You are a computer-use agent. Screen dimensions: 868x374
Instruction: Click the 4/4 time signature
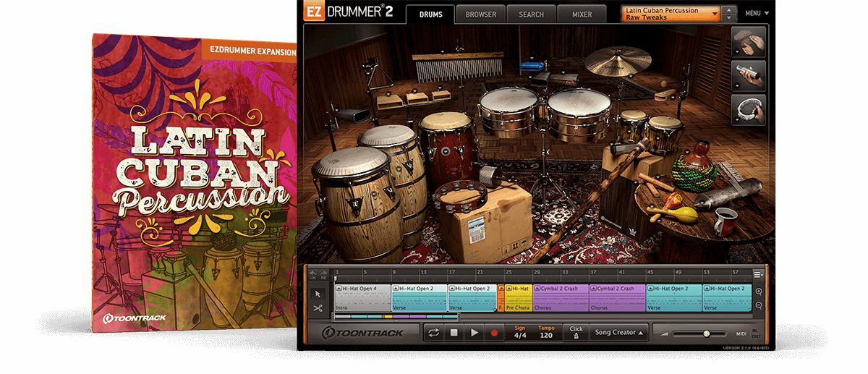520,336
